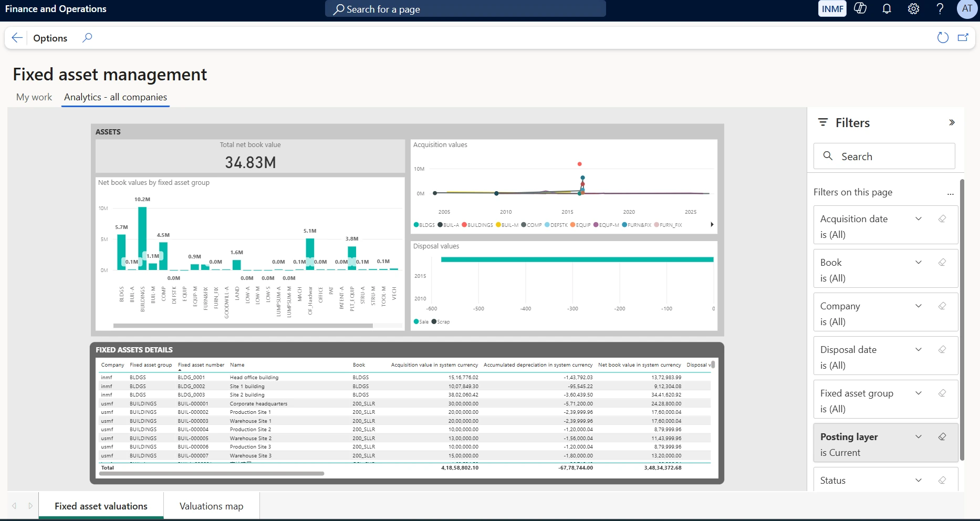
Task: Expand the Company filter chevron
Action: pyautogui.click(x=919, y=306)
